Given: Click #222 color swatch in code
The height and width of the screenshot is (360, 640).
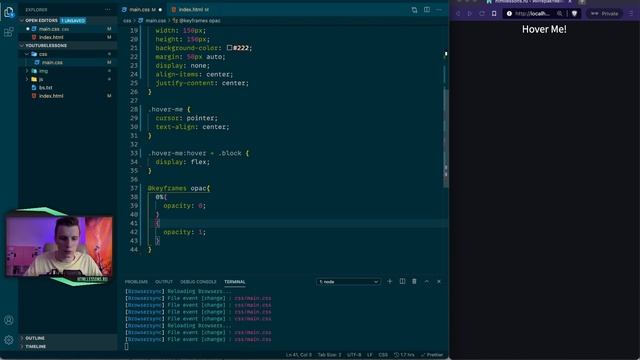Looking at the screenshot, I should coord(229,48).
